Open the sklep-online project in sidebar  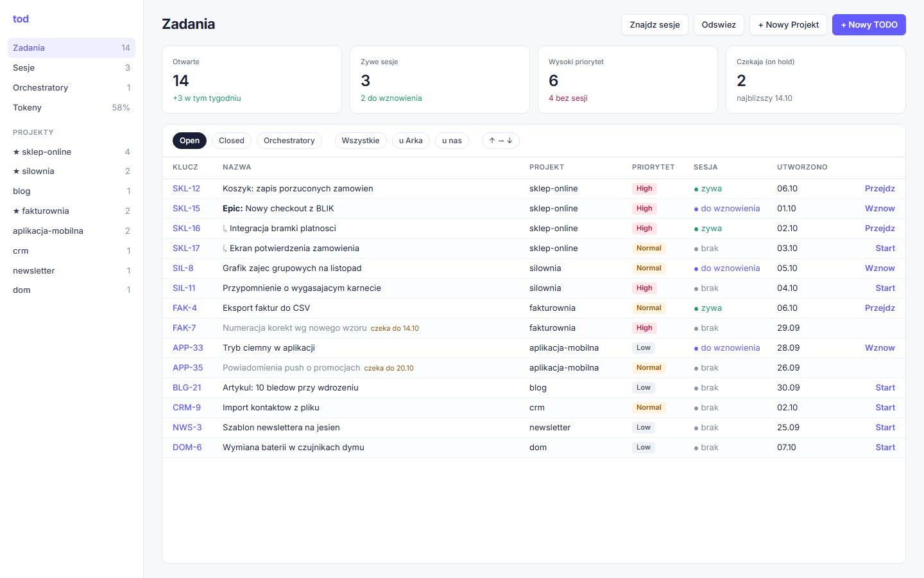pyautogui.click(x=71, y=152)
